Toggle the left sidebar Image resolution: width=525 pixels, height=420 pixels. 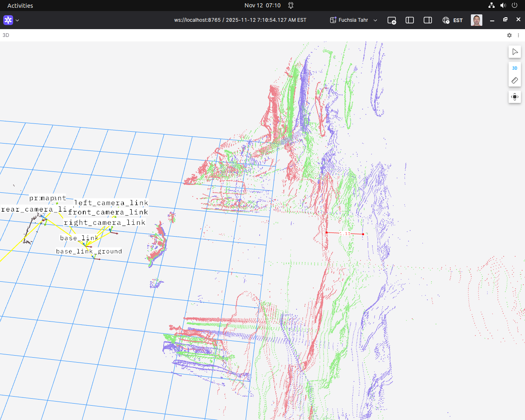(x=410, y=20)
